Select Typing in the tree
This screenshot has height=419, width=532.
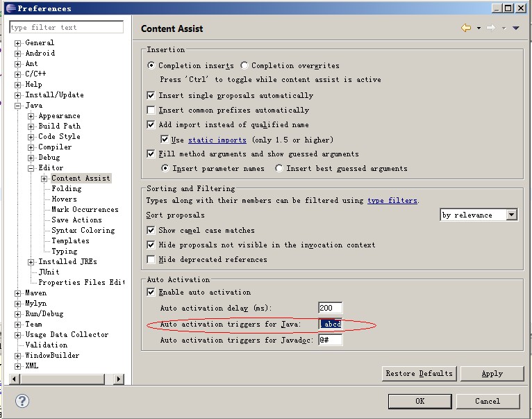[x=65, y=252]
